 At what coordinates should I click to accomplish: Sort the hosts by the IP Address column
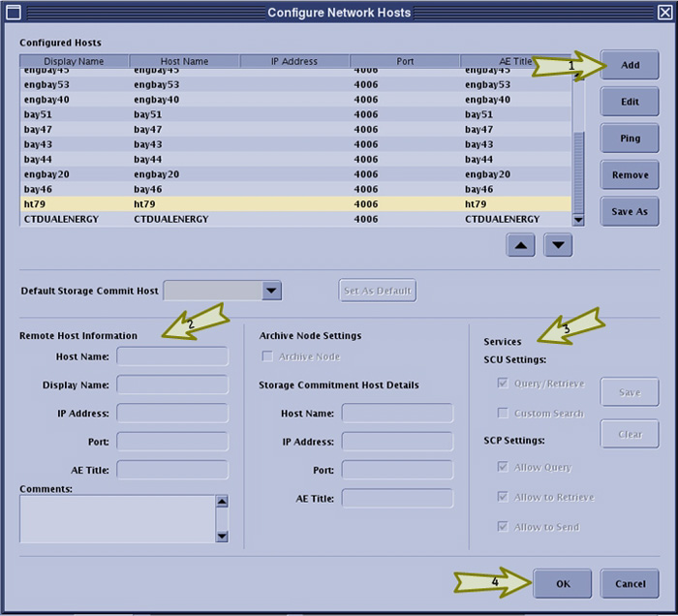[293, 61]
